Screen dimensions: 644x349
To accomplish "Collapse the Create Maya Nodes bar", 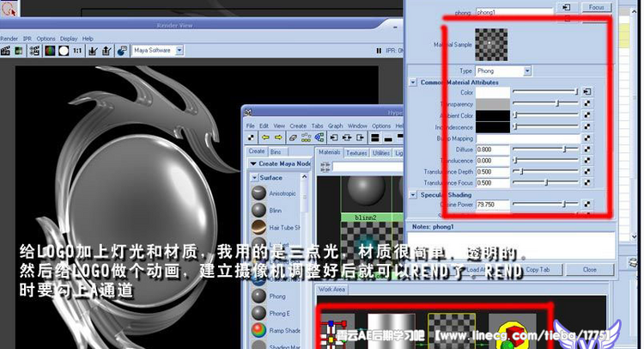I will tap(253, 163).
